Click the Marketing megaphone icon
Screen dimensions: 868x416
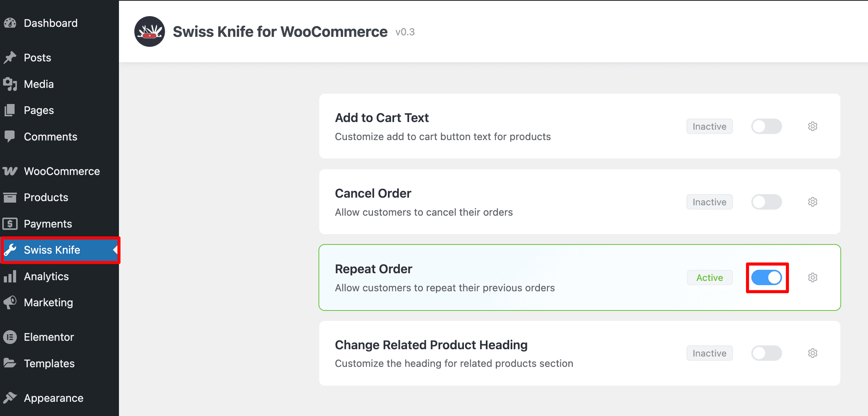pyautogui.click(x=10, y=302)
